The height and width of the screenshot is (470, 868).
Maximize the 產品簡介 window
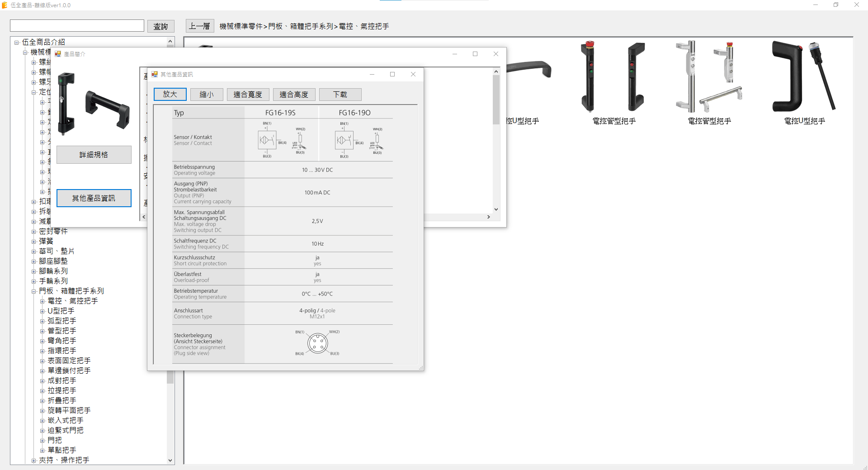pos(475,54)
